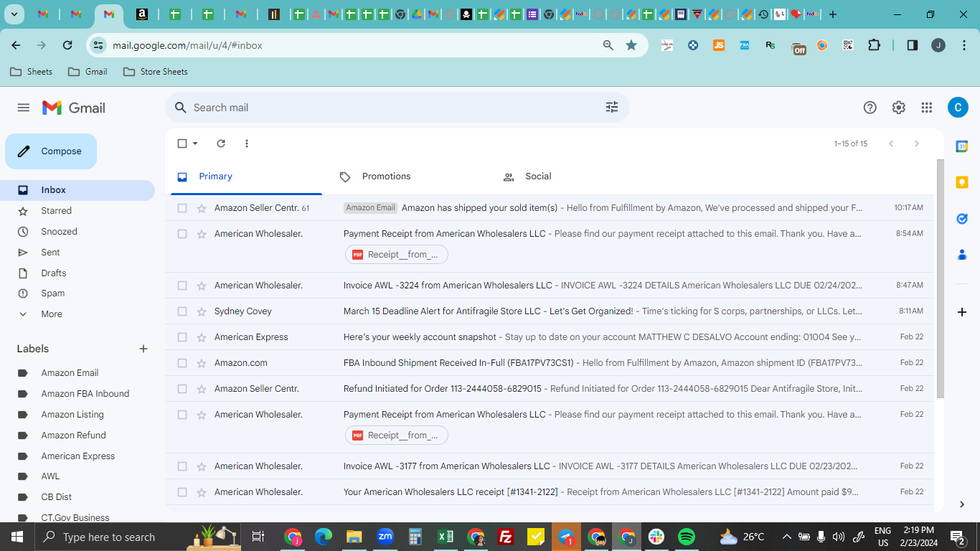
Task: Show the side panel with bottom chevron
Action: tap(962, 504)
